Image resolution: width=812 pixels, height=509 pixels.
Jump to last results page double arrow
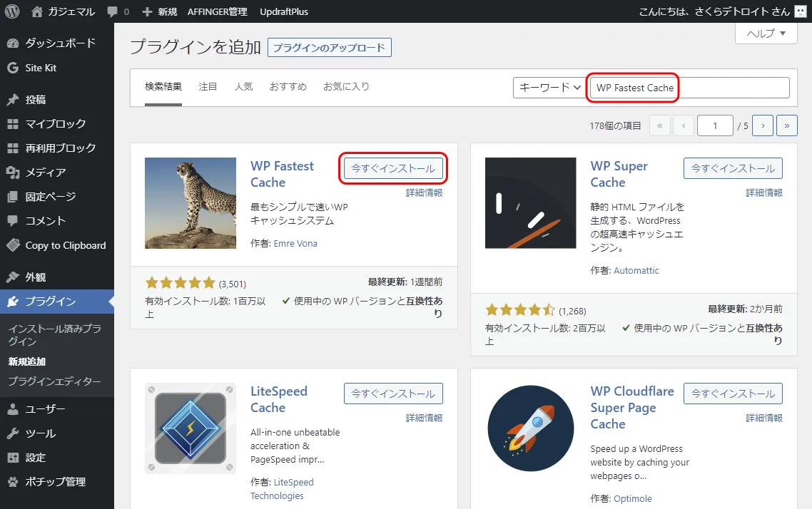point(787,125)
